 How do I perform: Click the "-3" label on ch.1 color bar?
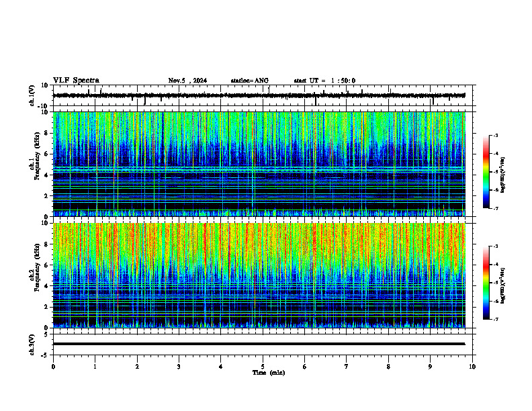pyautogui.click(x=496, y=135)
